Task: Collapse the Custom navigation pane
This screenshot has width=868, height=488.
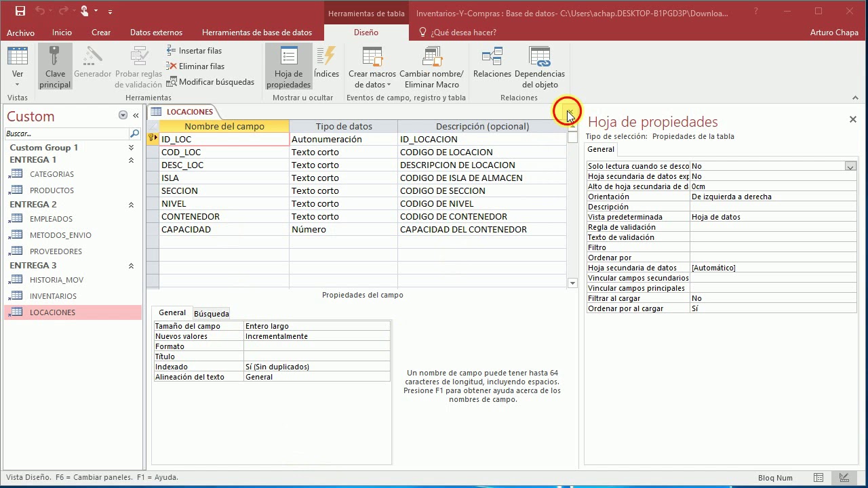Action: click(136, 115)
